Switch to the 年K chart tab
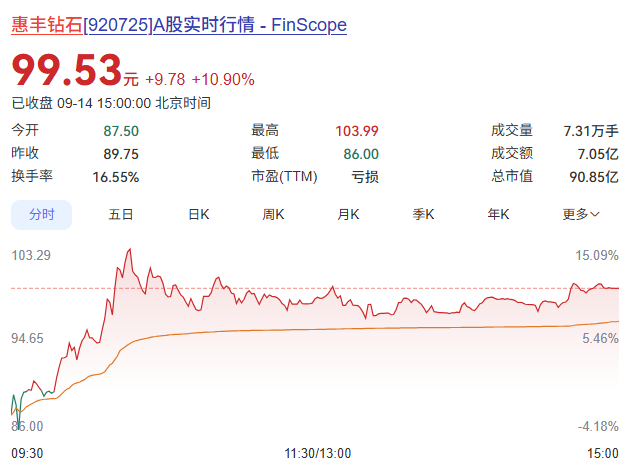The width and height of the screenshot is (626, 466). (498, 215)
